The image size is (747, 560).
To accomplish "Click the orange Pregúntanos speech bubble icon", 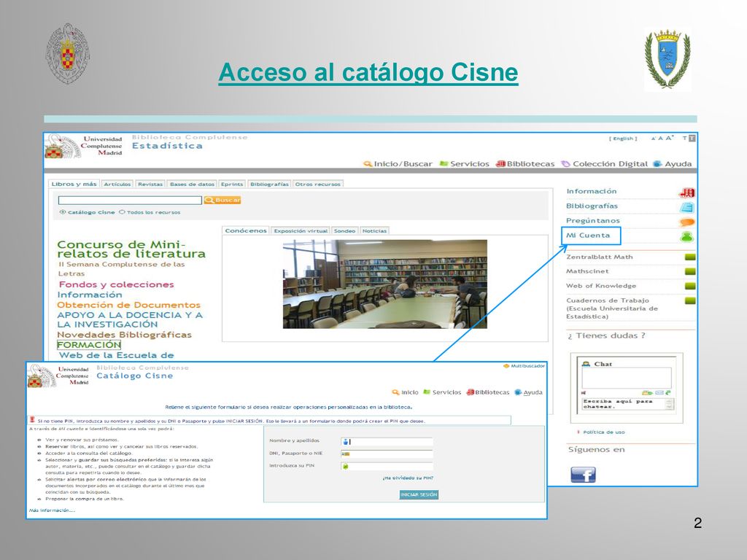I will 687,222.
